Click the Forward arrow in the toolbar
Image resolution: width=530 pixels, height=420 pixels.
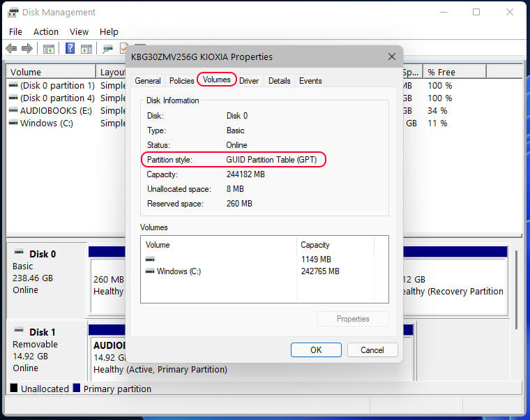27,49
